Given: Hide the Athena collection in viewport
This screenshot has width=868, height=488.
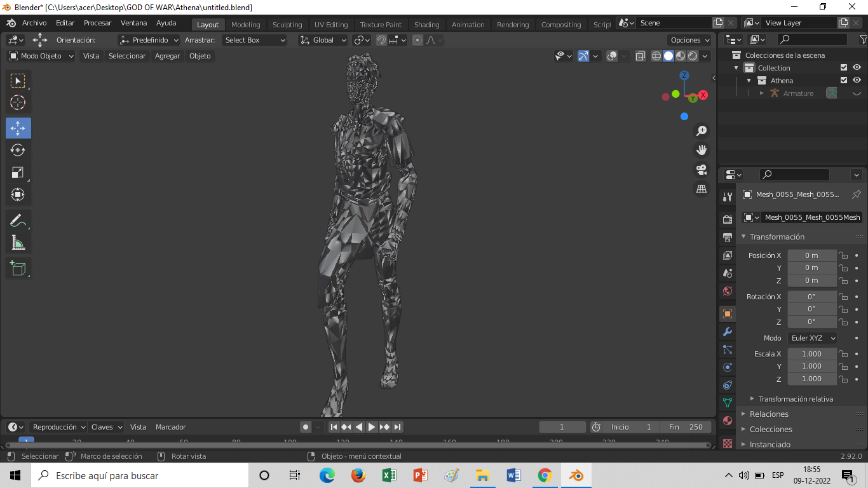Looking at the screenshot, I should coord(857,81).
